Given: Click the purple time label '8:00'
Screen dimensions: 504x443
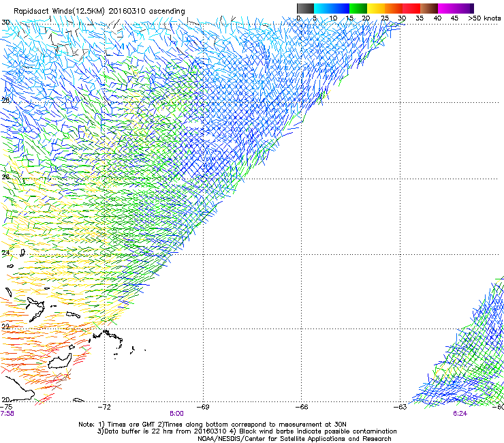Looking at the screenshot, I should [x=176, y=414].
